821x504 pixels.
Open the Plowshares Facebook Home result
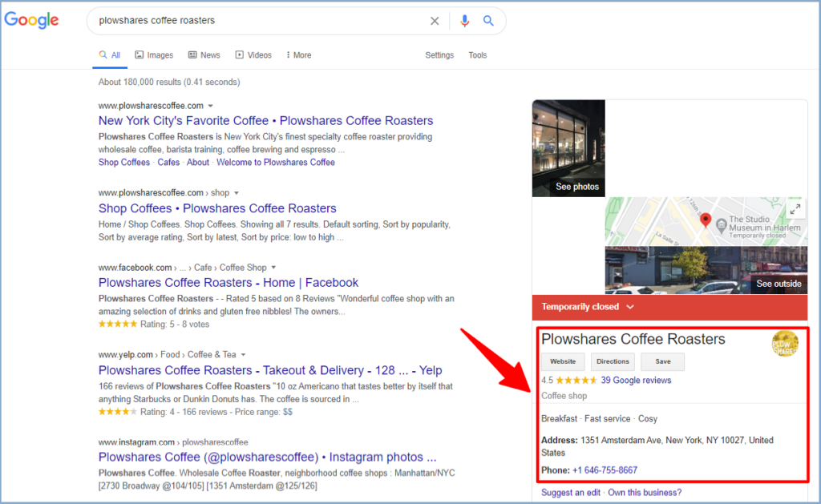pos(229,283)
